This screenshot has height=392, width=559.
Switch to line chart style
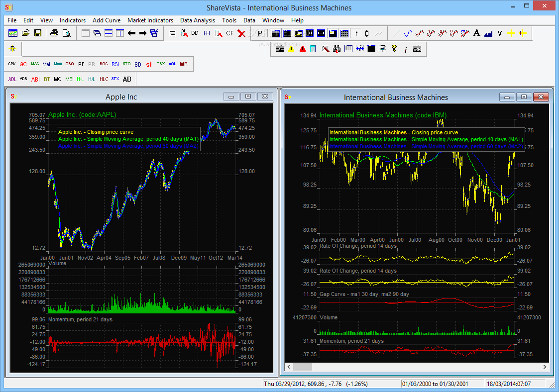[379, 33]
